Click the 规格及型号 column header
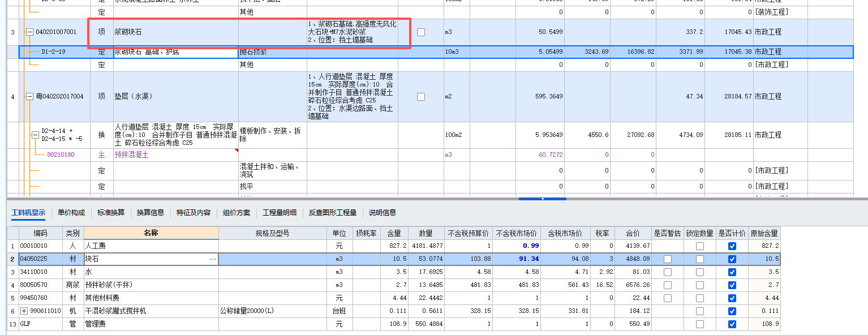 coord(273,233)
